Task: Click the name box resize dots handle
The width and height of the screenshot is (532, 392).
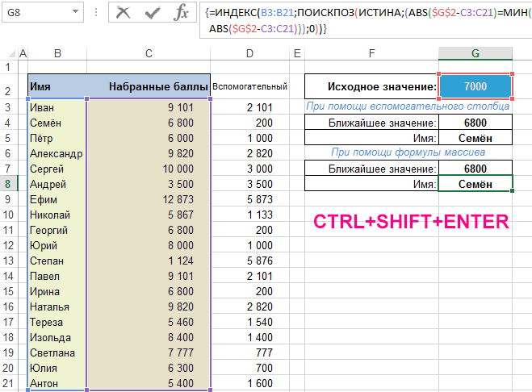Action: coord(96,13)
